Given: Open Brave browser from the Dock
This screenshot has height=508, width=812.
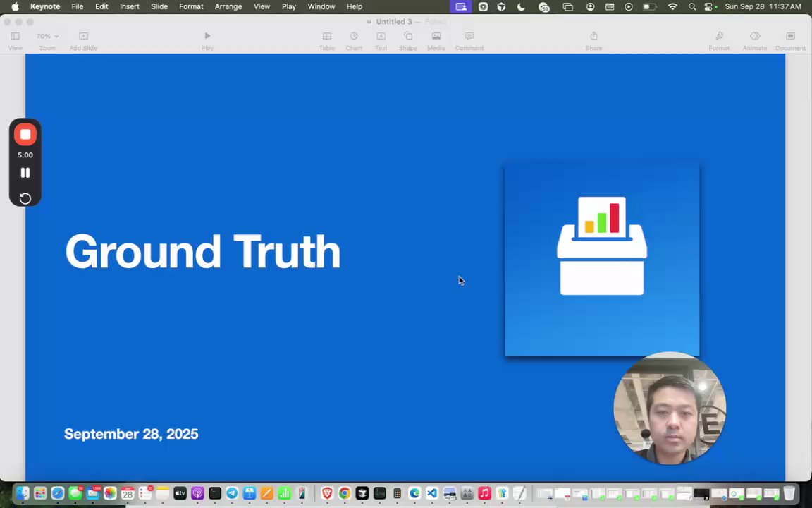Looking at the screenshot, I should pos(327,493).
